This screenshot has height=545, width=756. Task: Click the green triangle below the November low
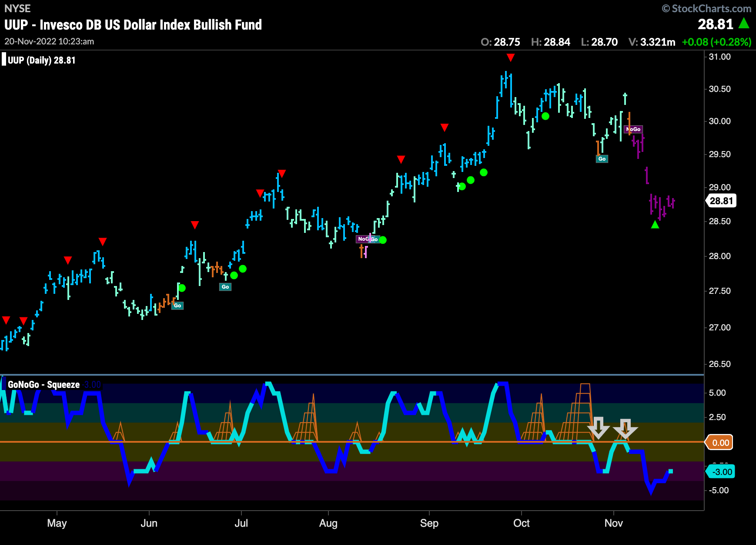click(655, 225)
